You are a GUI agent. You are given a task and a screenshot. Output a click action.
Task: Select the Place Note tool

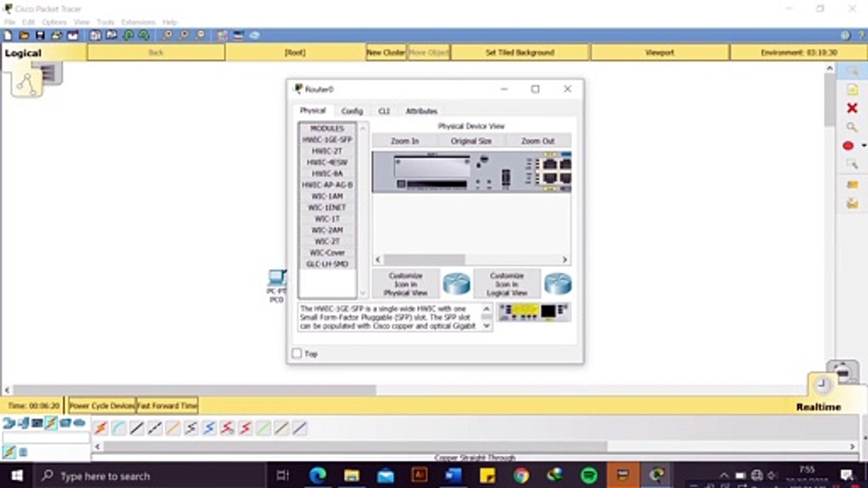852,90
